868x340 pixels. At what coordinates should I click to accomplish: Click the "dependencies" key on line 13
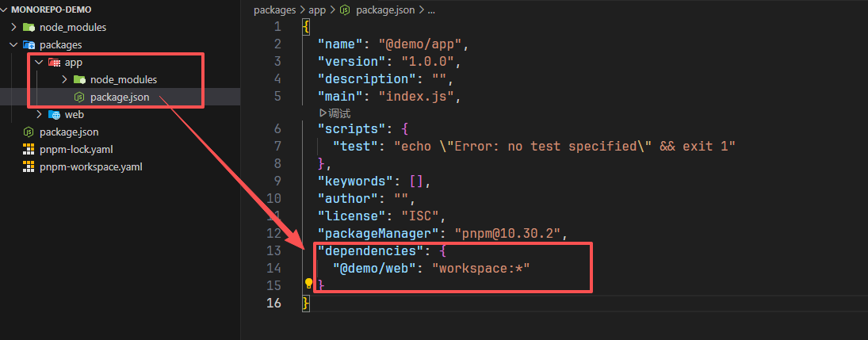370,251
